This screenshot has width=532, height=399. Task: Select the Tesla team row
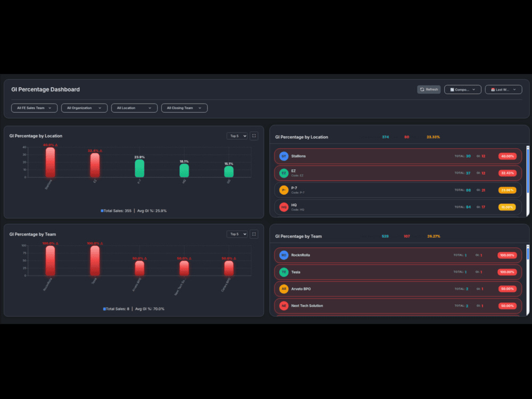click(x=397, y=272)
